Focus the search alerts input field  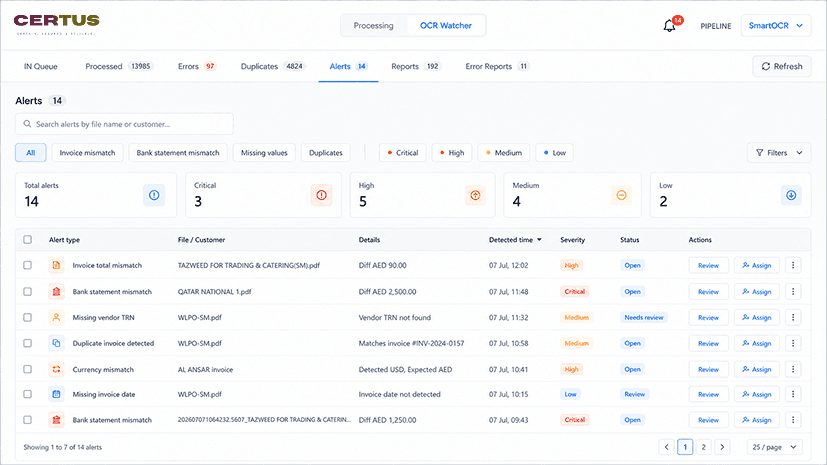coord(124,124)
